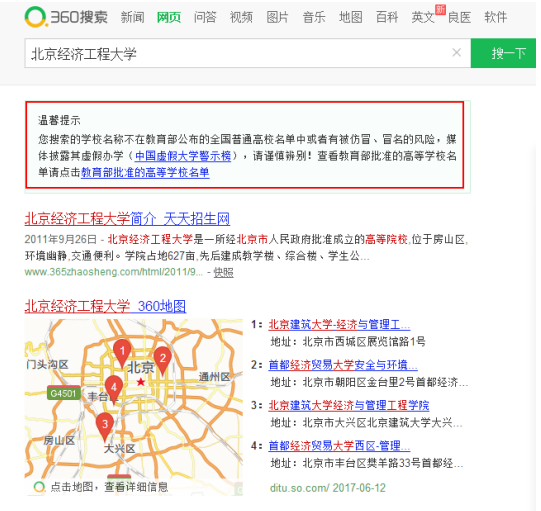Click map marker number 3
The height and width of the screenshot is (511, 541).
105,427
